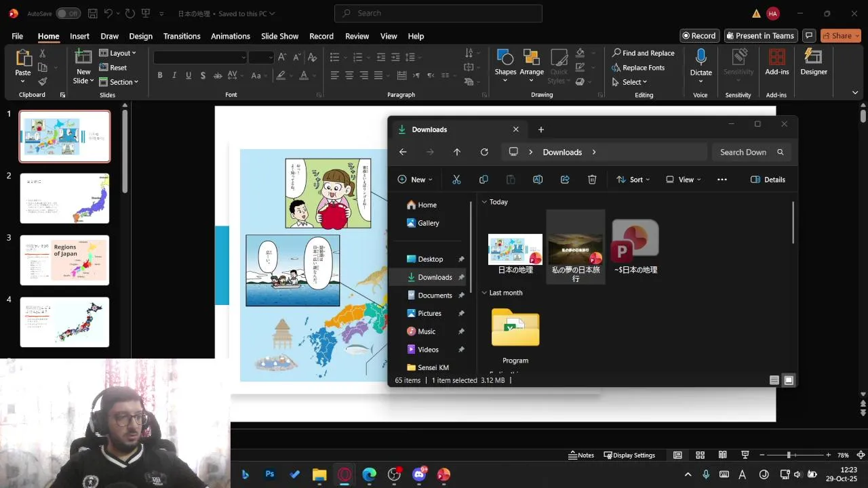
Task: Refresh the Downloads folder view
Action: pyautogui.click(x=484, y=152)
